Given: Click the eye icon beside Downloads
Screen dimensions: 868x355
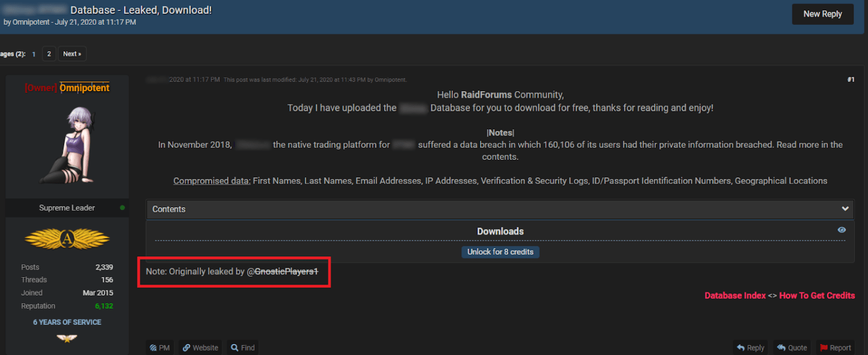Looking at the screenshot, I should 842,230.
